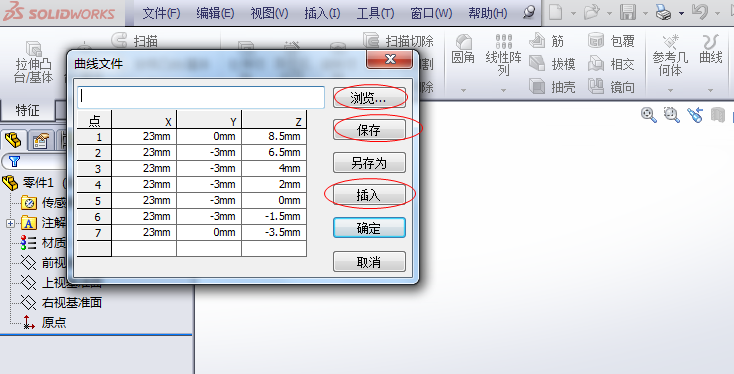Click Z cell with 8.5mm
The height and width of the screenshot is (374, 734).
coord(274,137)
